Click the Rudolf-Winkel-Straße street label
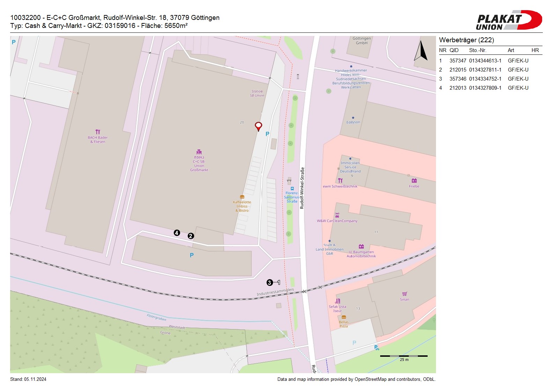554x392 pixels. click(302, 188)
